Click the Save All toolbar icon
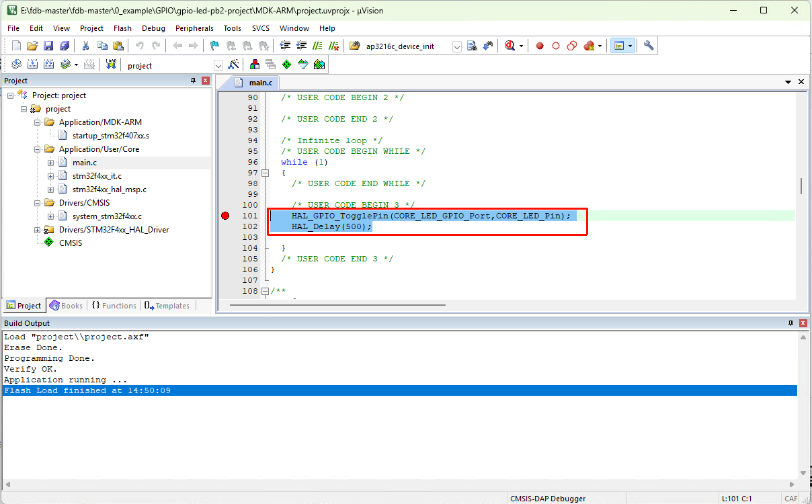The height and width of the screenshot is (504, 812). coord(64,46)
